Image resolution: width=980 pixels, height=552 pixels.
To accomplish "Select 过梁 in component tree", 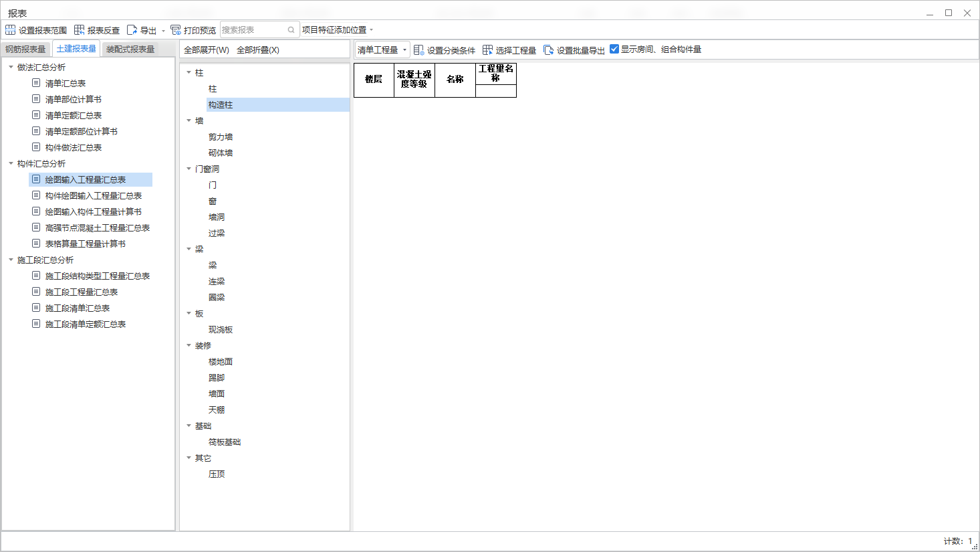I will pos(217,233).
